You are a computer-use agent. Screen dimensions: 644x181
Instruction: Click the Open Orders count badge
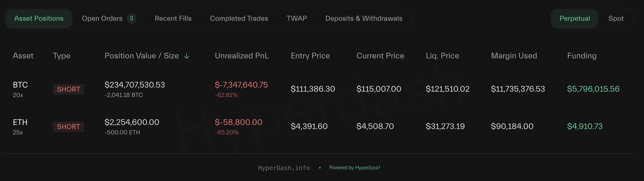(x=131, y=18)
